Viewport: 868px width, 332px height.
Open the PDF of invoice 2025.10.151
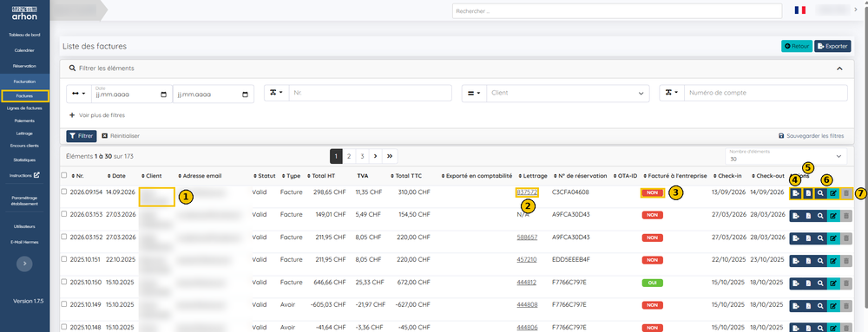(x=807, y=261)
